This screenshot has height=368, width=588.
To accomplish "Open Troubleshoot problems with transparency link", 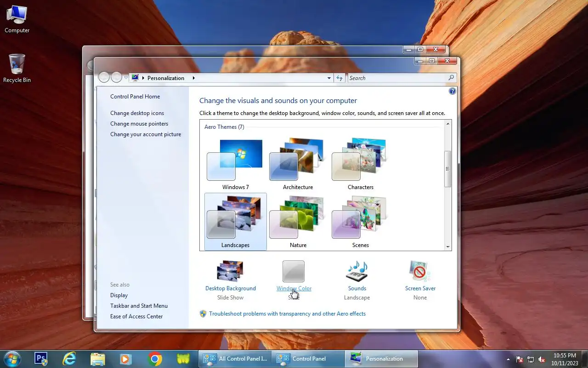I will pos(287,314).
